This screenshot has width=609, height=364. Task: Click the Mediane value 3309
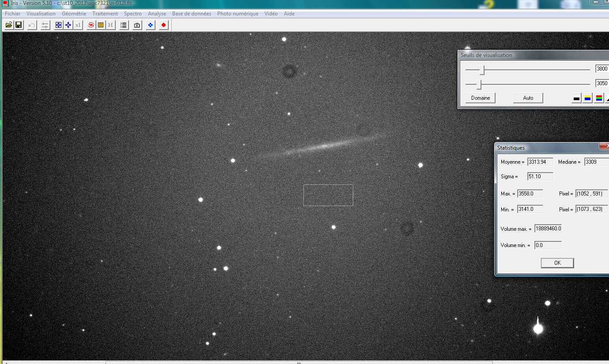[x=596, y=162]
